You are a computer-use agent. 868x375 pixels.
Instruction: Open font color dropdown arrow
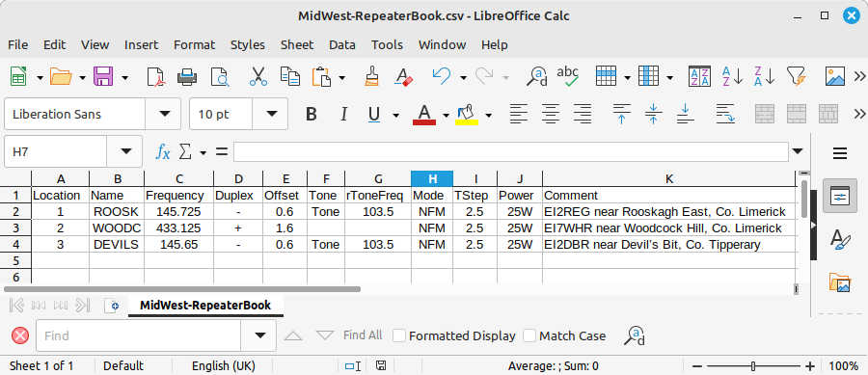[446, 115]
